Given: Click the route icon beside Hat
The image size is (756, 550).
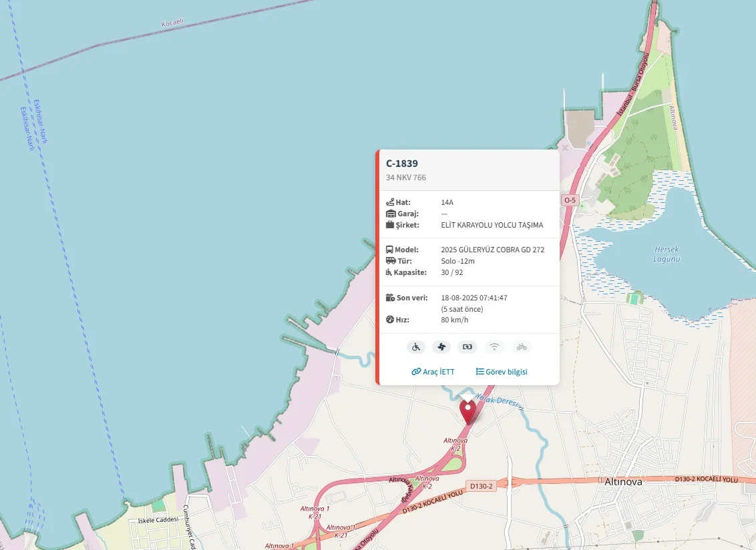Looking at the screenshot, I should coord(390,202).
